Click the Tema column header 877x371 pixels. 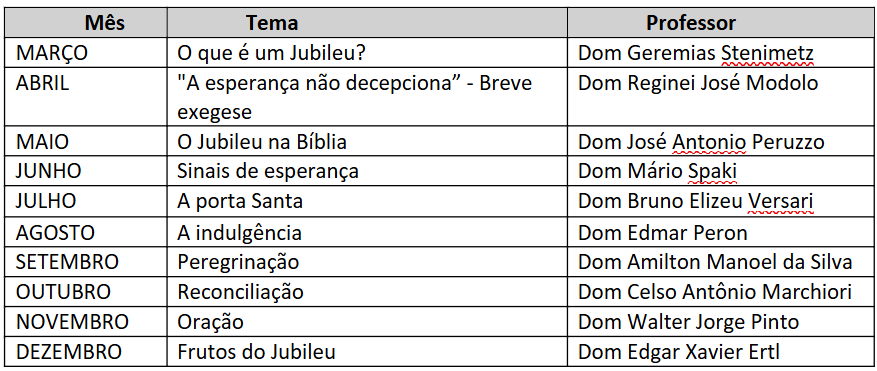pyautogui.click(x=272, y=23)
